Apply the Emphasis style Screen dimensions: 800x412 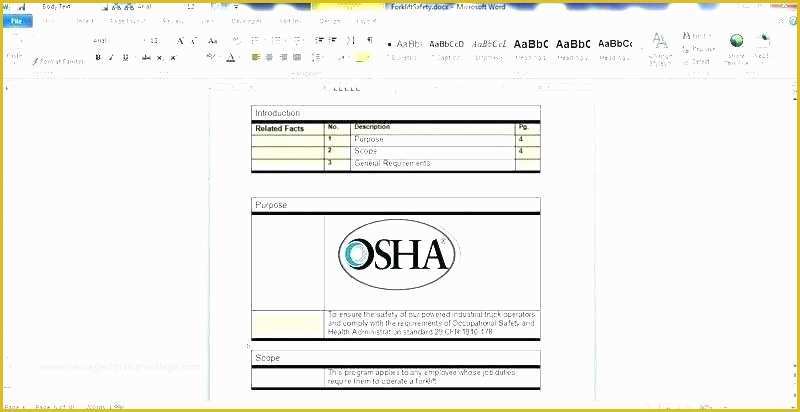(x=489, y=50)
